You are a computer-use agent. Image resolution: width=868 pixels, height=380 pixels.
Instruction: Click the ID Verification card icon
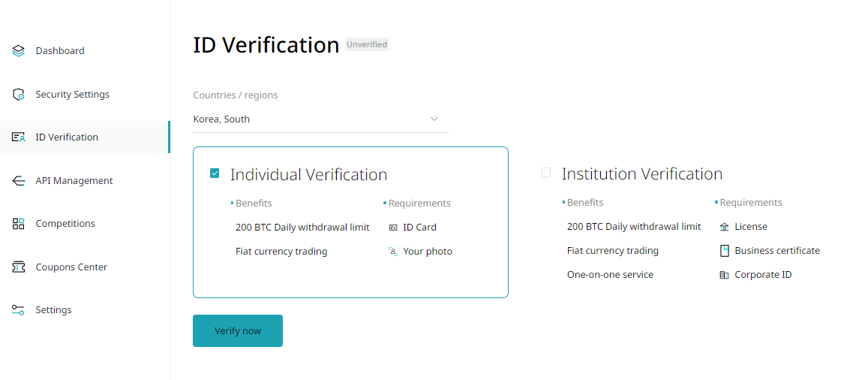click(x=19, y=137)
